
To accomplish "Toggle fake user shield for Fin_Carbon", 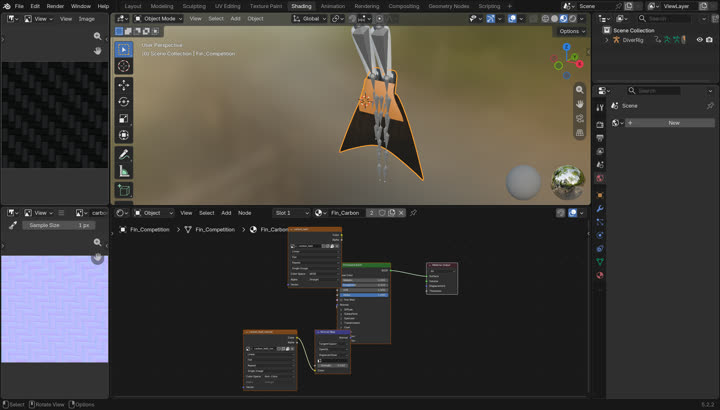I will 382,213.
